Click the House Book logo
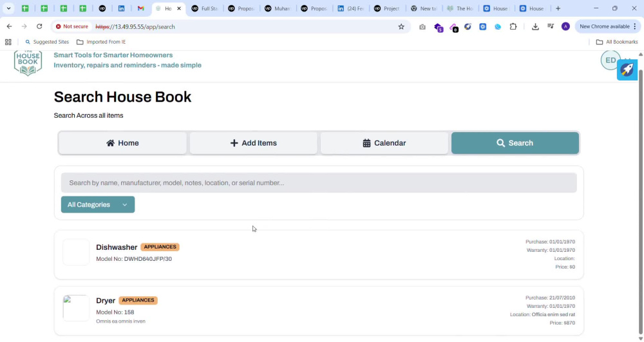The width and height of the screenshot is (644, 342). [28, 63]
